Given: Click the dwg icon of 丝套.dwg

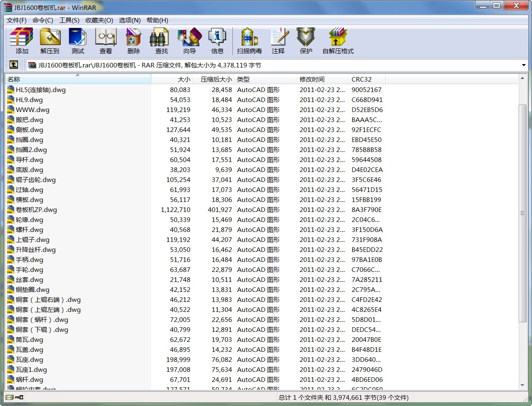Looking at the screenshot, I should tap(11, 279).
